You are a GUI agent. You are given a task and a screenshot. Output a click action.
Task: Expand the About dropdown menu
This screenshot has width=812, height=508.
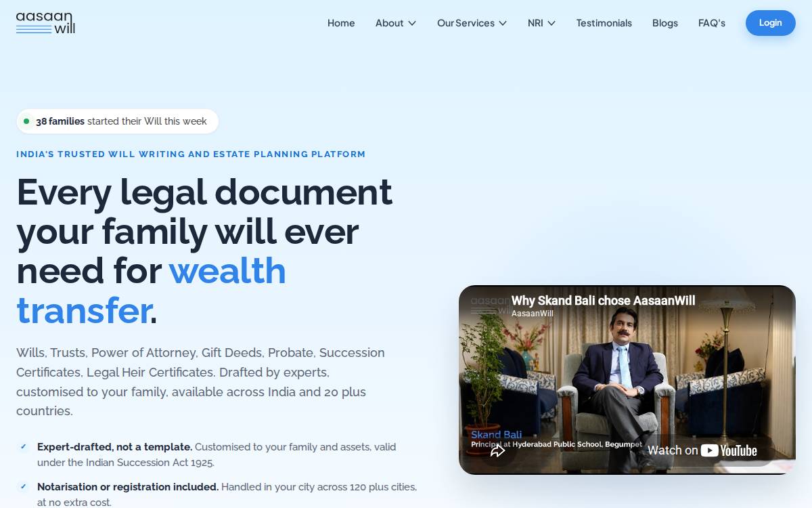[396, 23]
